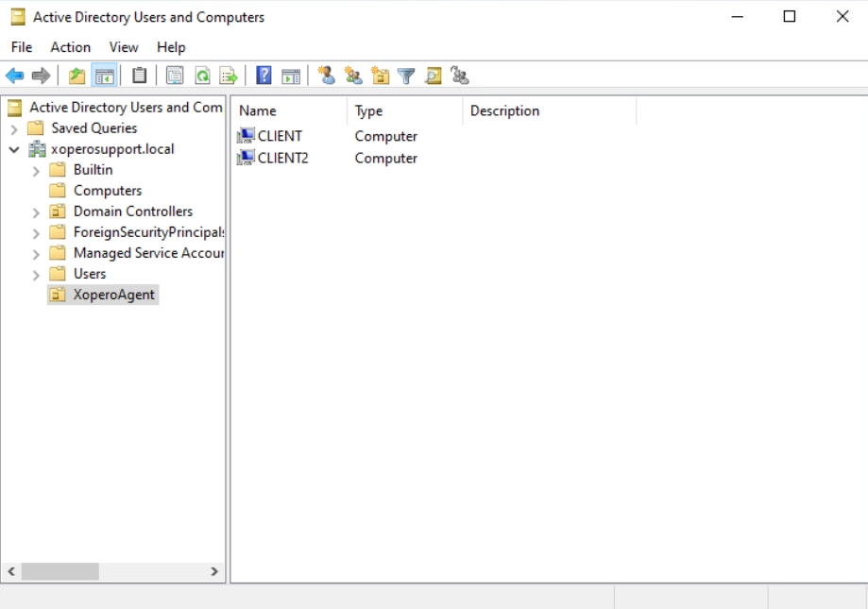Screen dimensions: 868x609
Task: Expand the Users container chevron
Action: pyautogui.click(x=37, y=274)
